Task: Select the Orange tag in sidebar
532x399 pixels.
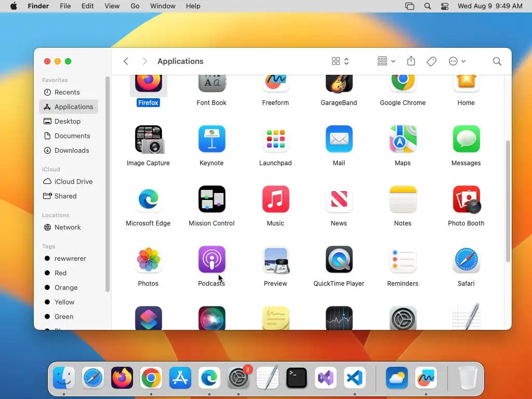Action: pos(69,288)
